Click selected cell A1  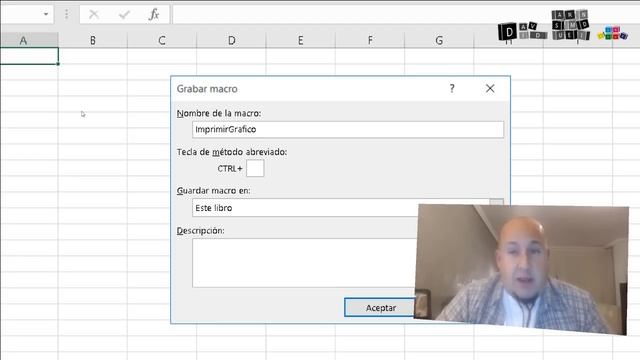coord(29,56)
